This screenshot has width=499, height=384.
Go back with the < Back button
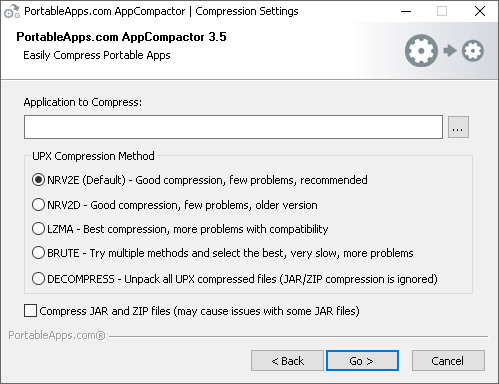click(x=287, y=361)
